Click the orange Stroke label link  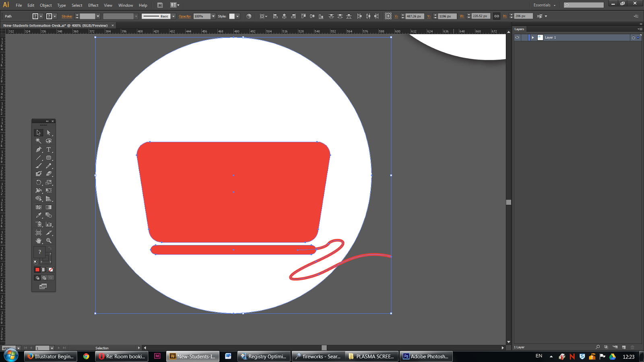pos(67,16)
